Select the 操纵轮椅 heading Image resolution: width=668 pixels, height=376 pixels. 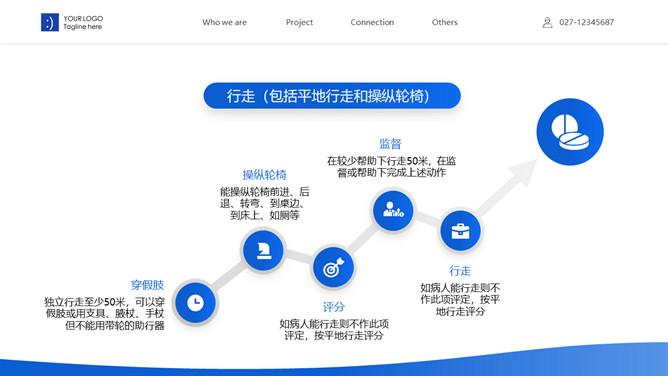click(x=265, y=175)
